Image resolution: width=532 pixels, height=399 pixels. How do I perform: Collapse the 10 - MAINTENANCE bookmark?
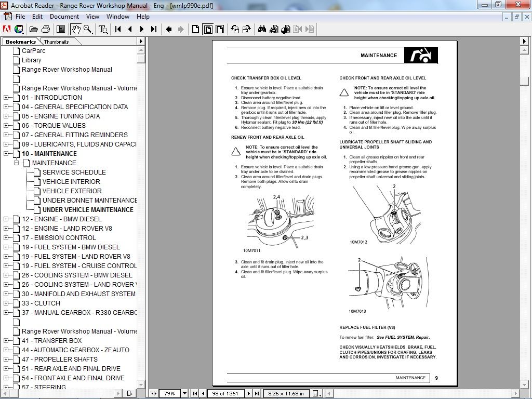[6, 154]
